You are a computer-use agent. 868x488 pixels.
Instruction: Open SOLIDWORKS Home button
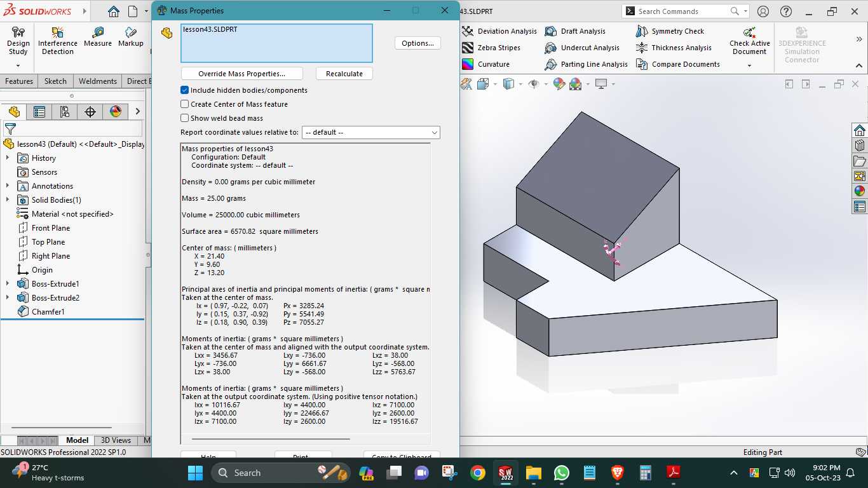point(114,11)
